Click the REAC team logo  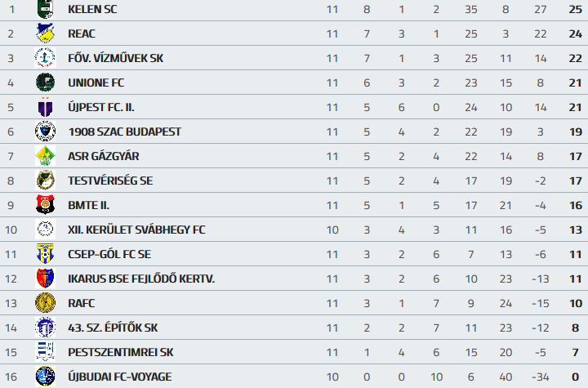click(44, 33)
